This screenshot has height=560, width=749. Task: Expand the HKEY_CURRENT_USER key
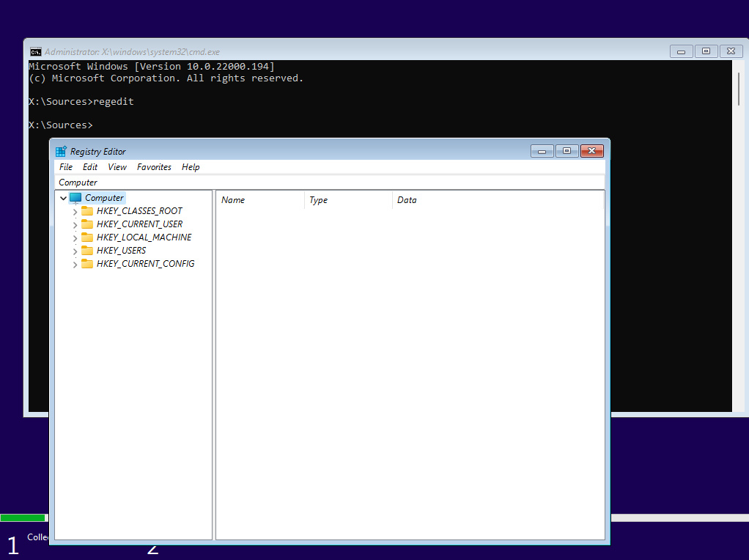[75, 224]
